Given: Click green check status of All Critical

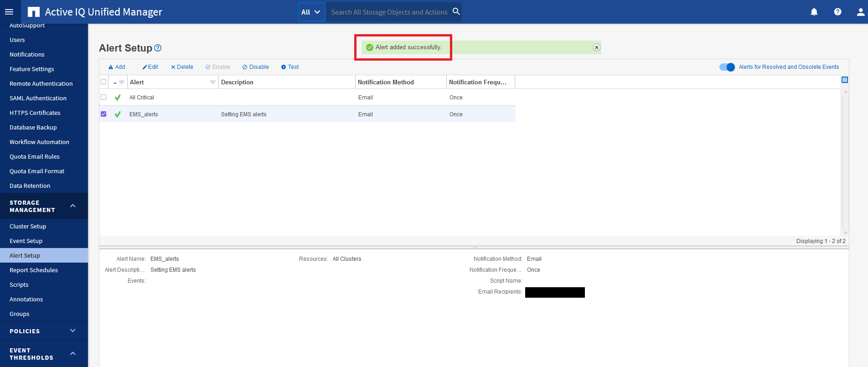Looking at the screenshot, I should point(118,97).
